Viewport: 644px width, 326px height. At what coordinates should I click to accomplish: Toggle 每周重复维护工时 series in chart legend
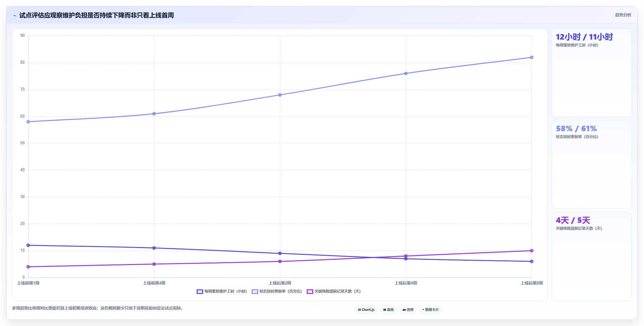222,291
